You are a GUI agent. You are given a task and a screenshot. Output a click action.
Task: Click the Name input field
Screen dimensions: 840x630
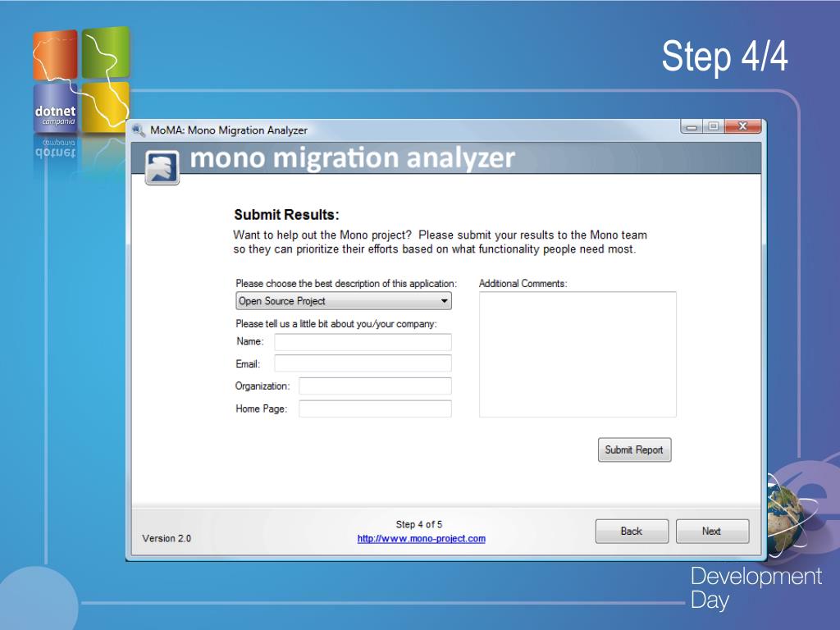click(x=363, y=342)
